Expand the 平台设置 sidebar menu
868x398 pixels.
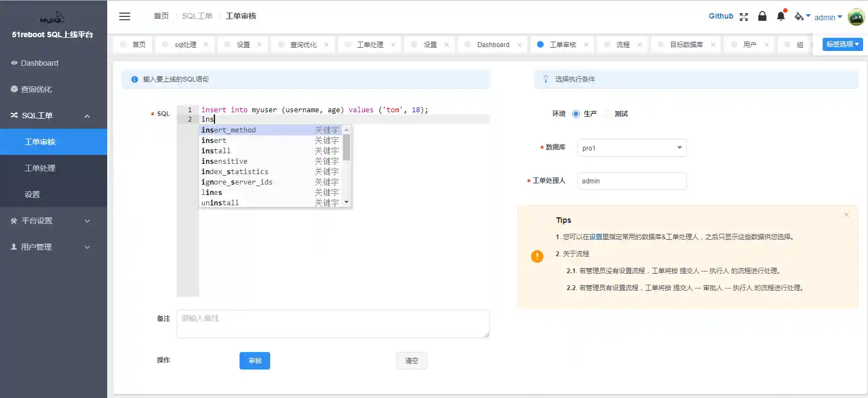[53, 221]
